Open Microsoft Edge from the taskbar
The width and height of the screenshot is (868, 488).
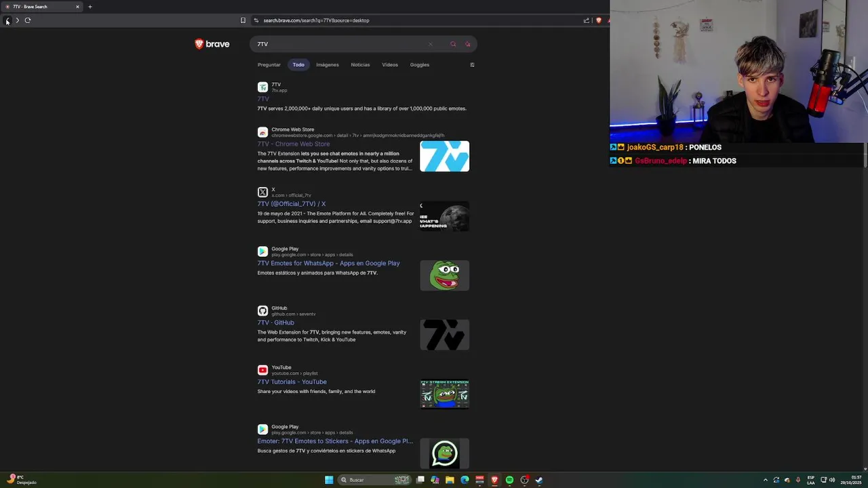[x=465, y=480]
